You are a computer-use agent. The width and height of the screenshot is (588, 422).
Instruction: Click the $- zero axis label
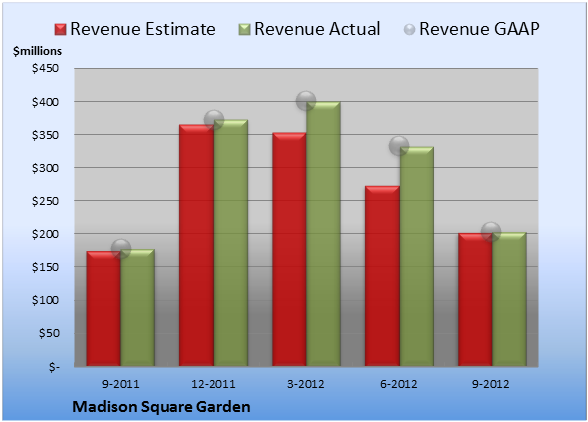coord(54,366)
